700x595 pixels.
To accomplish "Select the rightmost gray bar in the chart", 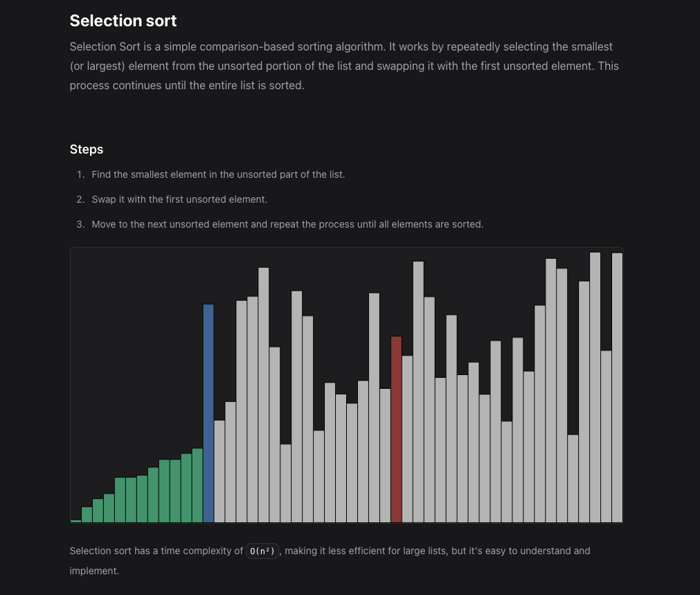I will (x=617, y=387).
